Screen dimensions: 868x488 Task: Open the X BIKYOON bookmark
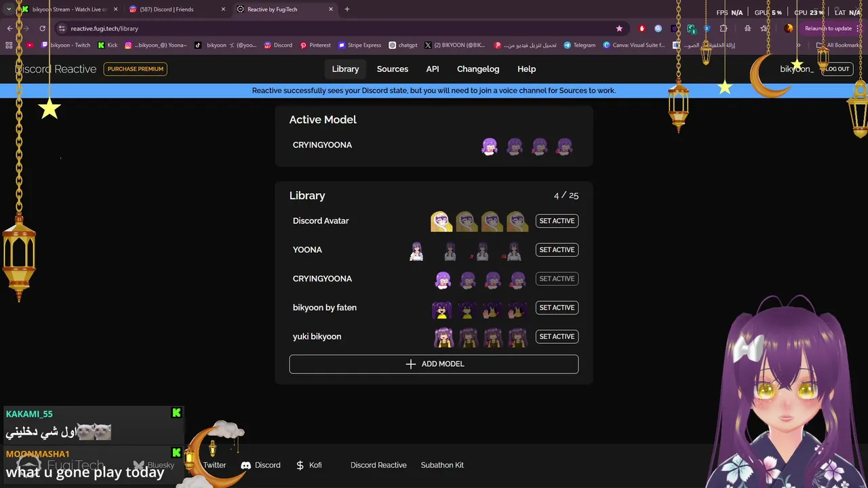point(455,45)
